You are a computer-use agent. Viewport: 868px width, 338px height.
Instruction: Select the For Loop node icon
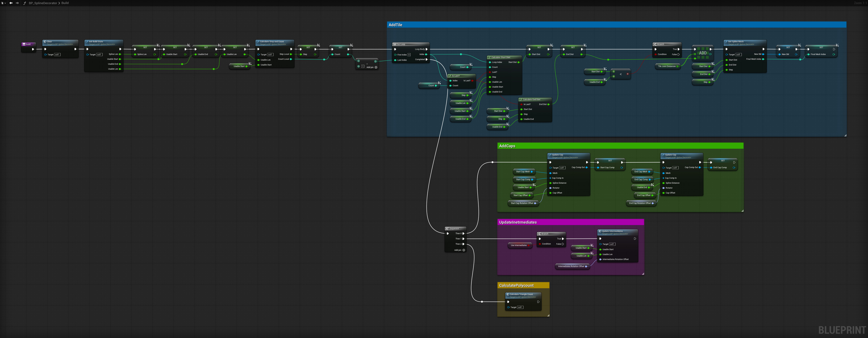coord(395,44)
